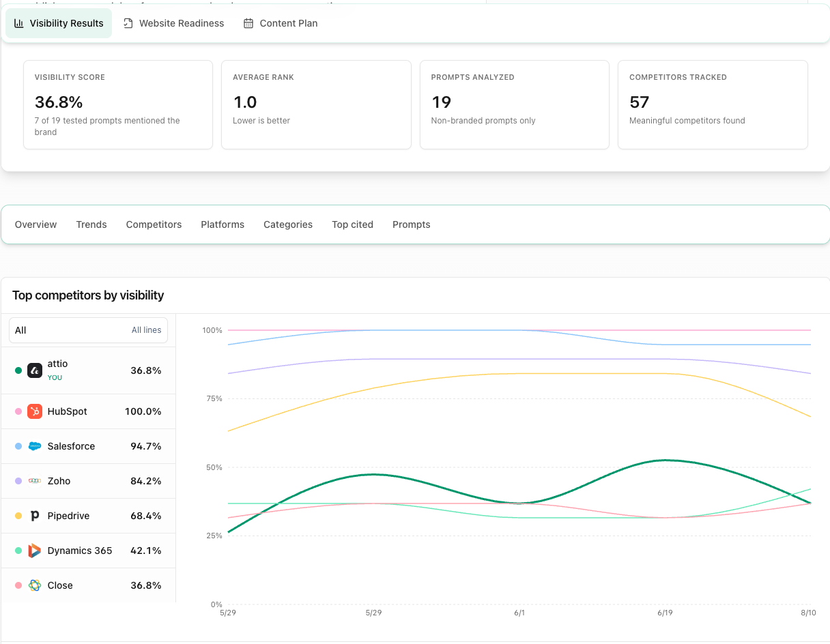
Task: Click the 36.8% visibility score value
Action: click(x=59, y=102)
